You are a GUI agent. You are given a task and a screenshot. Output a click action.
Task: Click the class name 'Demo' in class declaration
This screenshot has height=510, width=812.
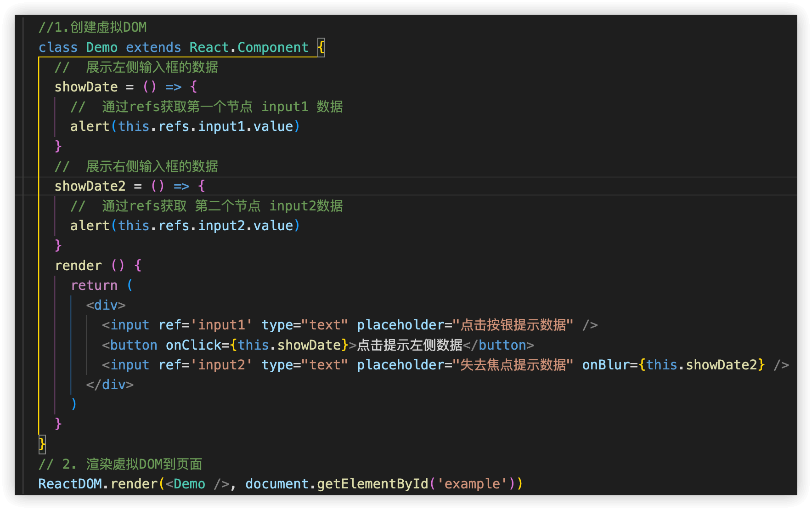pos(101,47)
